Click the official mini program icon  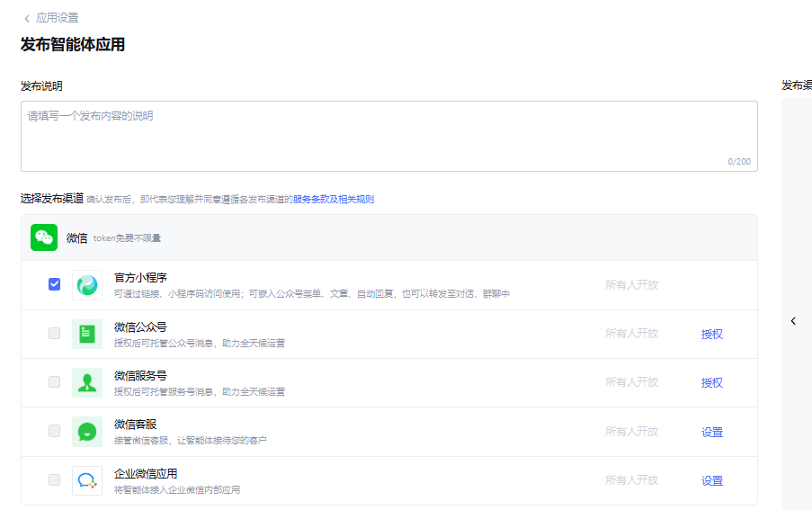[x=87, y=285]
